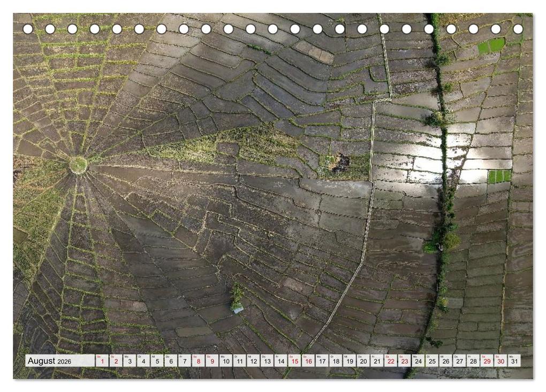Click date 26 in the calendar row
This screenshot has width=546, height=392.
pyautogui.click(x=445, y=361)
